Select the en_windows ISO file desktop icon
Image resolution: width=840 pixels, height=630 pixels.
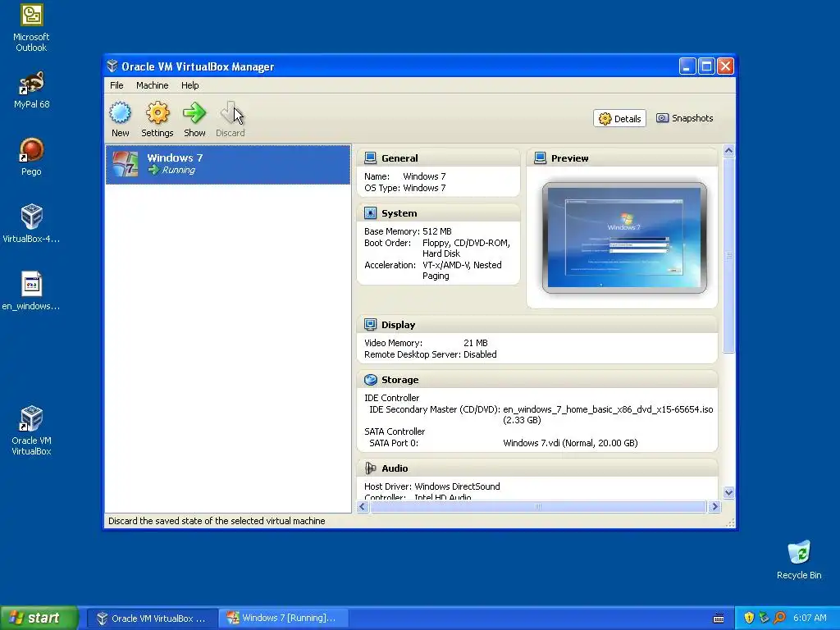[32, 284]
